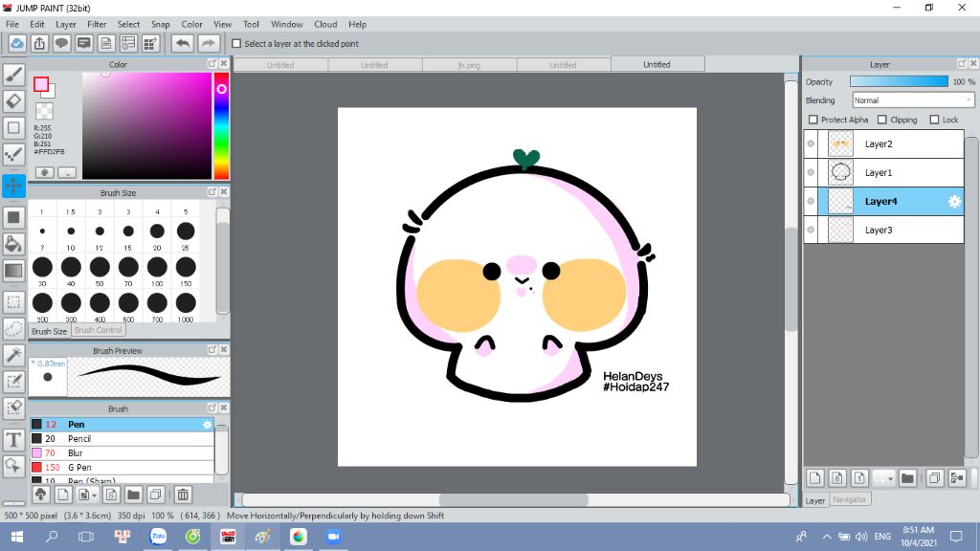Screen dimensions: 980x551
Task: Select the G Pen brush
Action: (122, 467)
